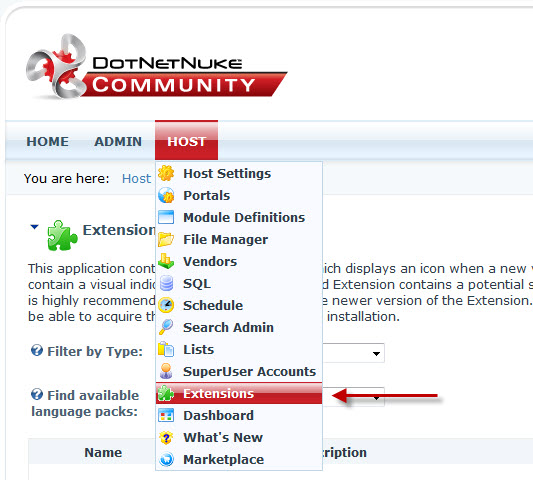The width and height of the screenshot is (533, 480).
Task: Click the SuperUser Accounts person icon
Action: [166, 371]
